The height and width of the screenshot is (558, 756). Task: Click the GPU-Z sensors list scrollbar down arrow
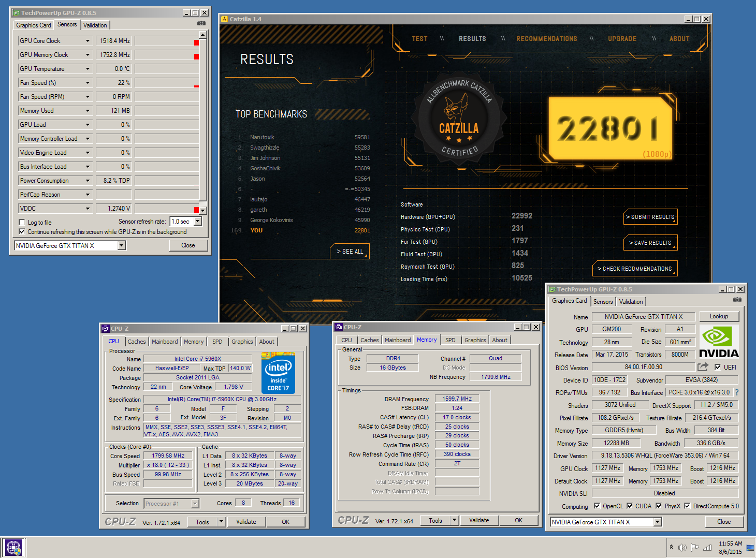(203, 211)
